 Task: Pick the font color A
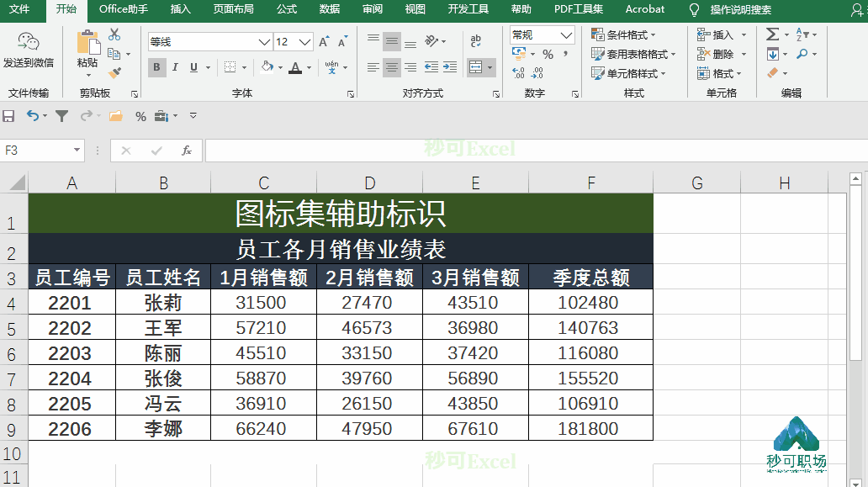pyautogui.click(x=295, y=67)
